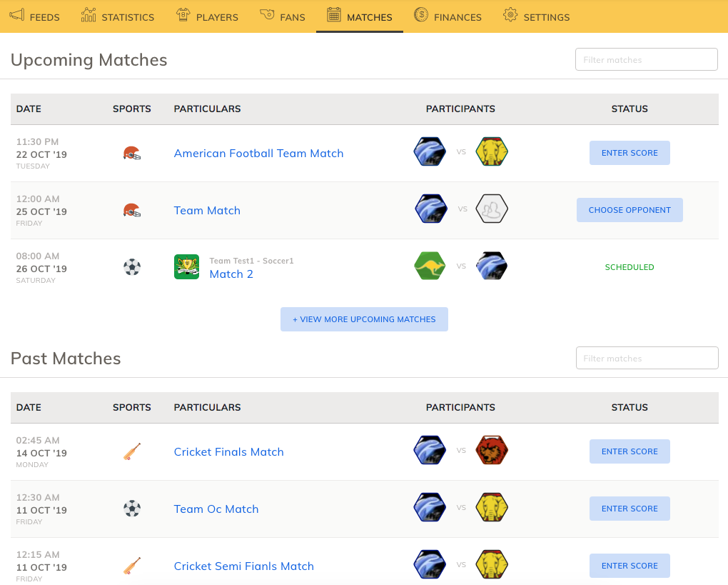
Task: Open the Fans tab
Action: click(283, 16)
